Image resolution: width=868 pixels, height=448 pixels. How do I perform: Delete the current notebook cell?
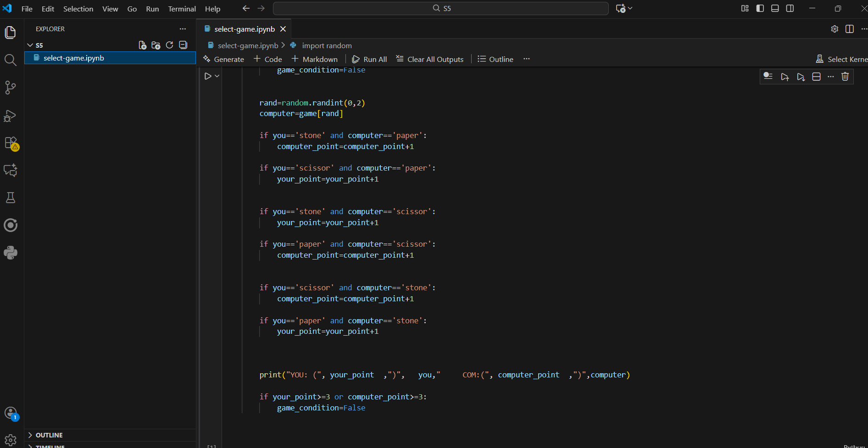[845, 77]
